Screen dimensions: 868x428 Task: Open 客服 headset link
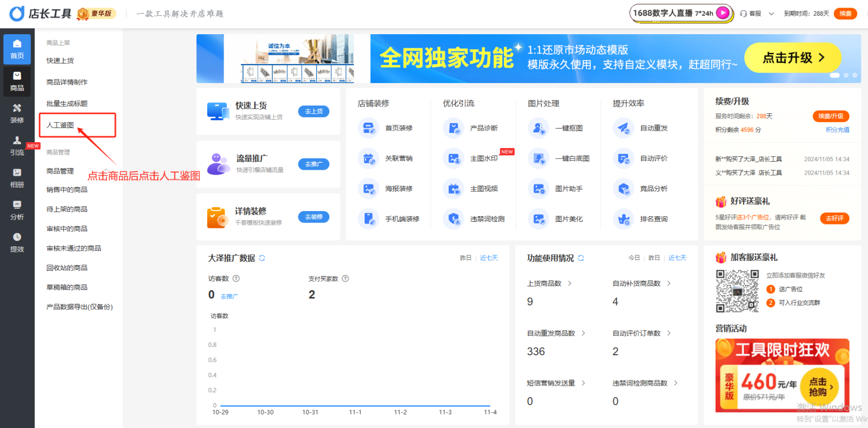[751, 14]
